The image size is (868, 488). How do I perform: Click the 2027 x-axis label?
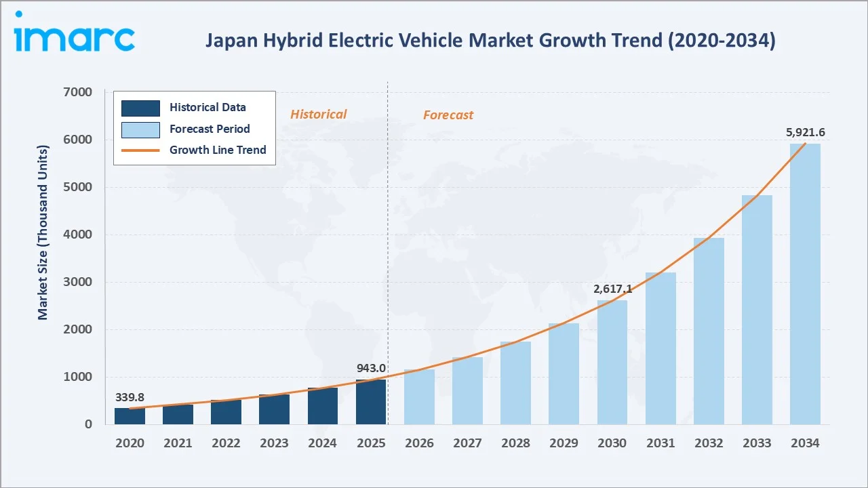pos(467,443)
